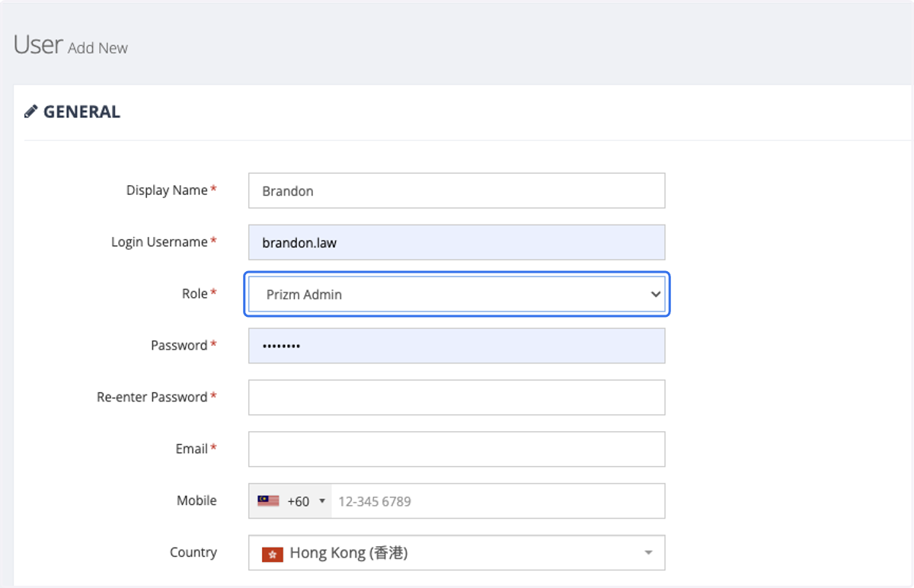Click the Mobile number input field
This screenshot has width=914, height=588.
(498, 501)
